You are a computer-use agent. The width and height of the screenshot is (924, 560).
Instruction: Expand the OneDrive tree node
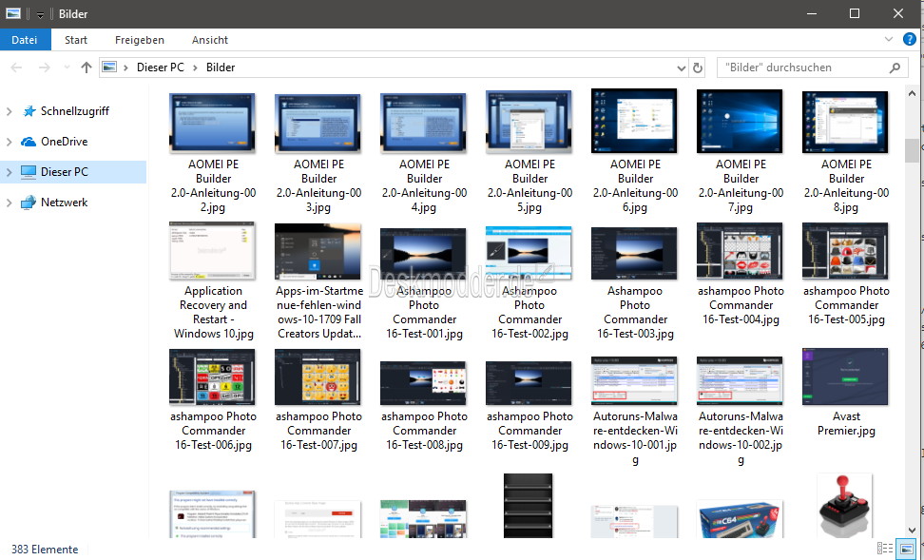pyautogui.click(x=9, y=142)
